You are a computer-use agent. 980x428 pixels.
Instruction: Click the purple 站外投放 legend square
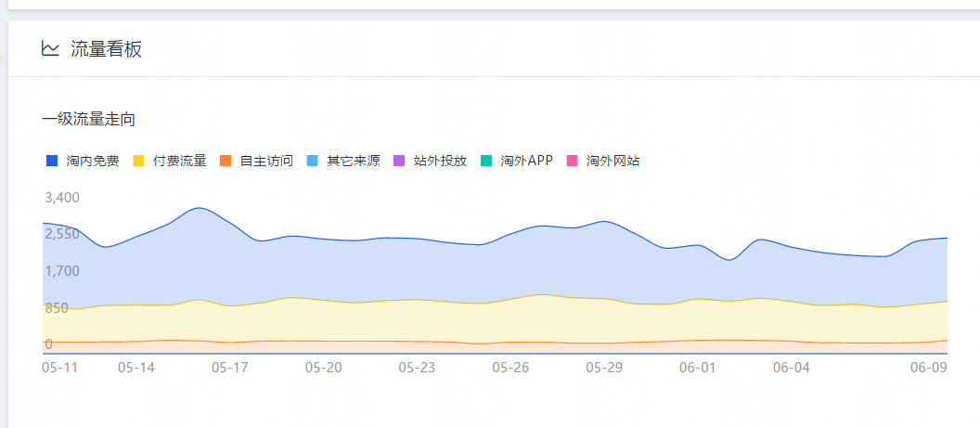pyautogui.click(x=400, y=161)
